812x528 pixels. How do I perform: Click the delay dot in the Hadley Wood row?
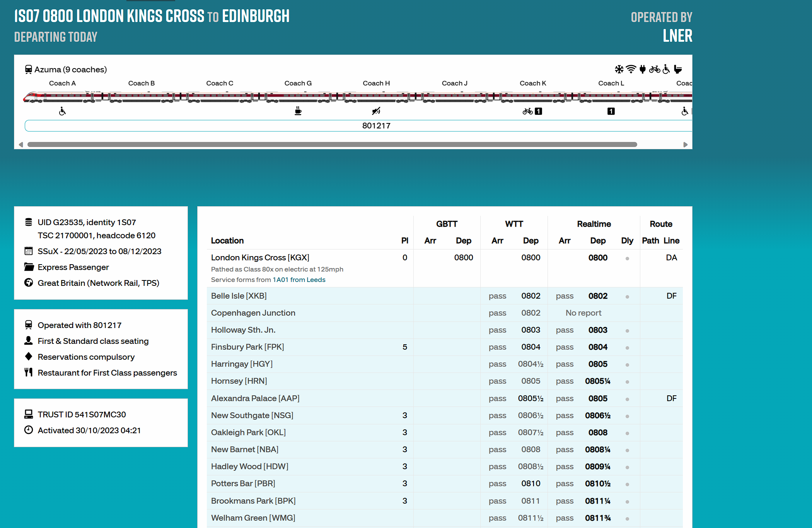(627, 467)
